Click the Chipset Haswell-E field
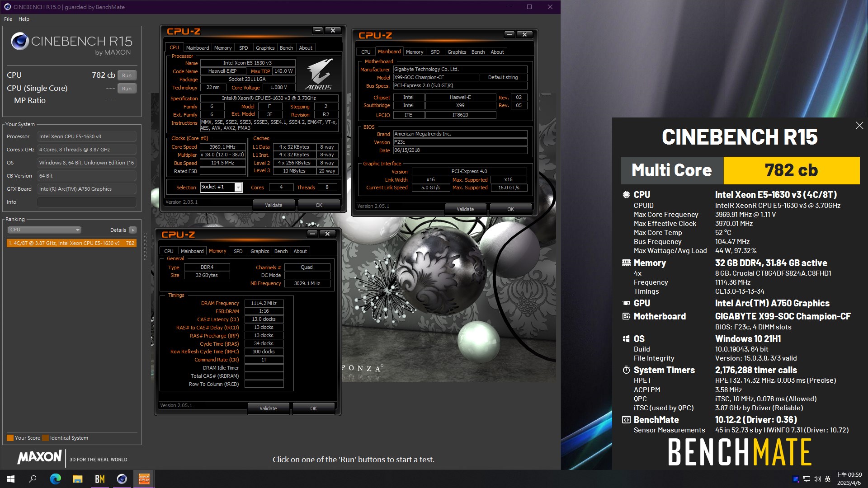Image resolution: width=868 pixels, height=488 pixels. [x=460, y=97]
